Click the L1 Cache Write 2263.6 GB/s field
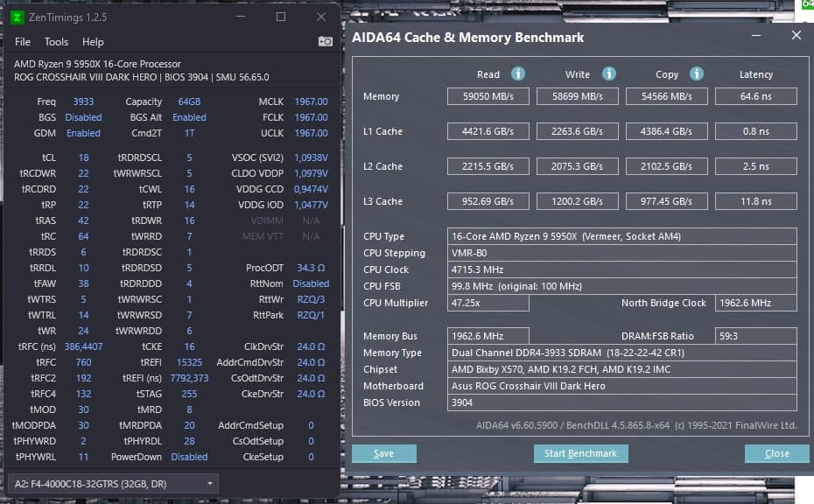Image resolution: width=814 pixels, height=504 pixels. pyautogui.click(x=578, y=131)
